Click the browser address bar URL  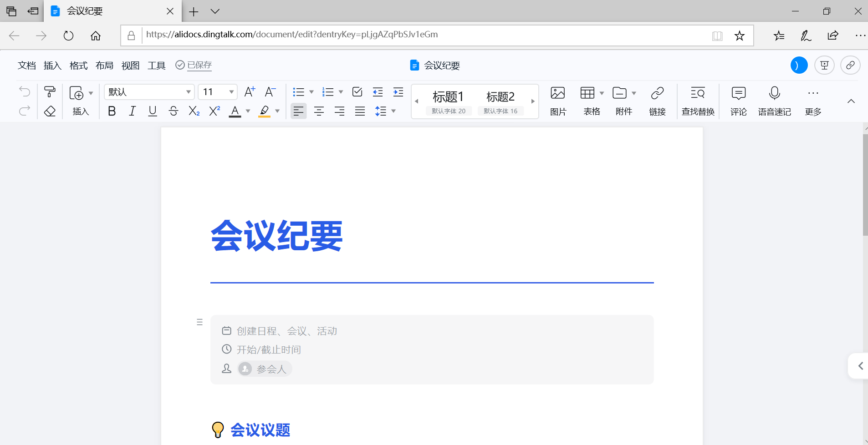[292, 35]
